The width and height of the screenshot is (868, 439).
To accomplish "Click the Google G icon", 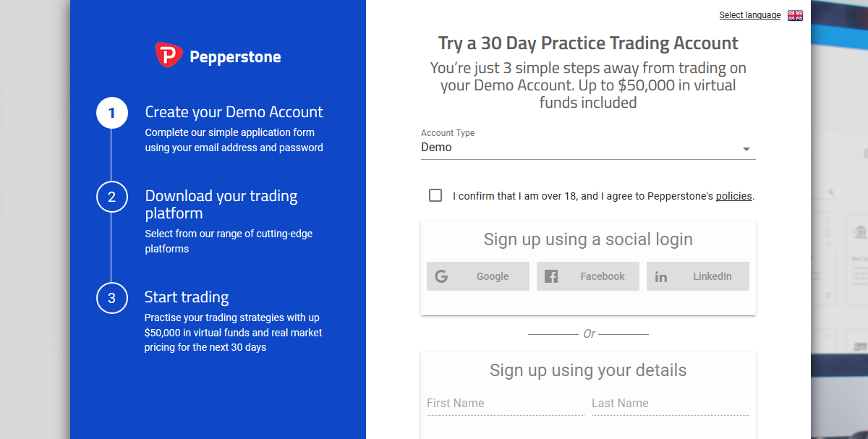I will point(441,276).
